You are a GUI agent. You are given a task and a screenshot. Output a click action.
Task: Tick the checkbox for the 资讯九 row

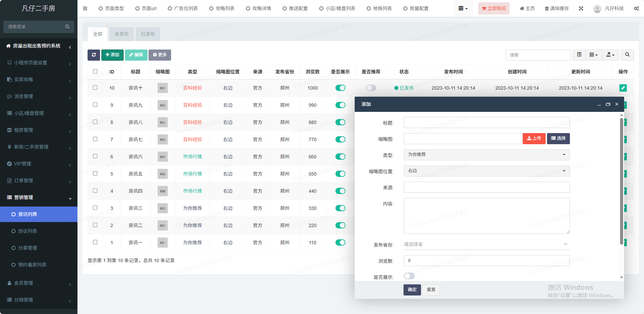95,105
